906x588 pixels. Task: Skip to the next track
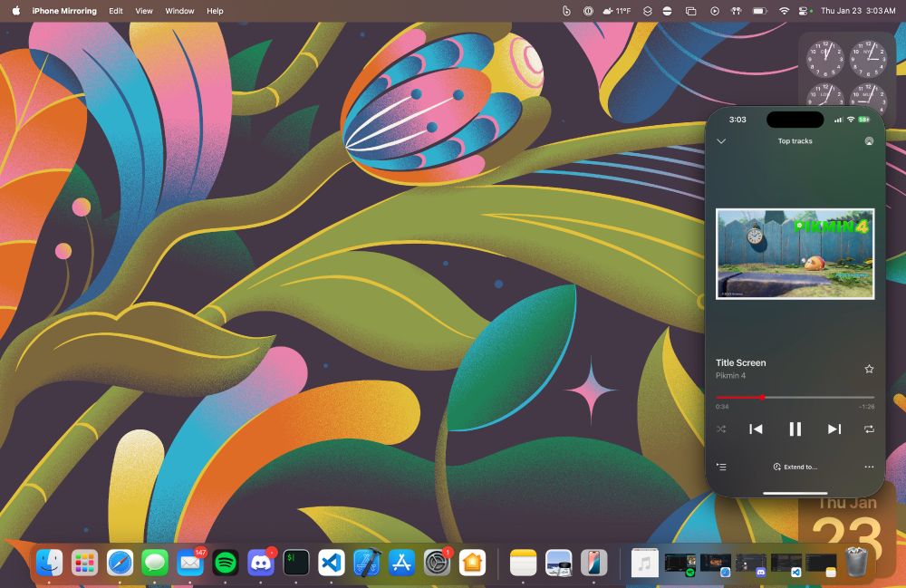click(834, 429)
